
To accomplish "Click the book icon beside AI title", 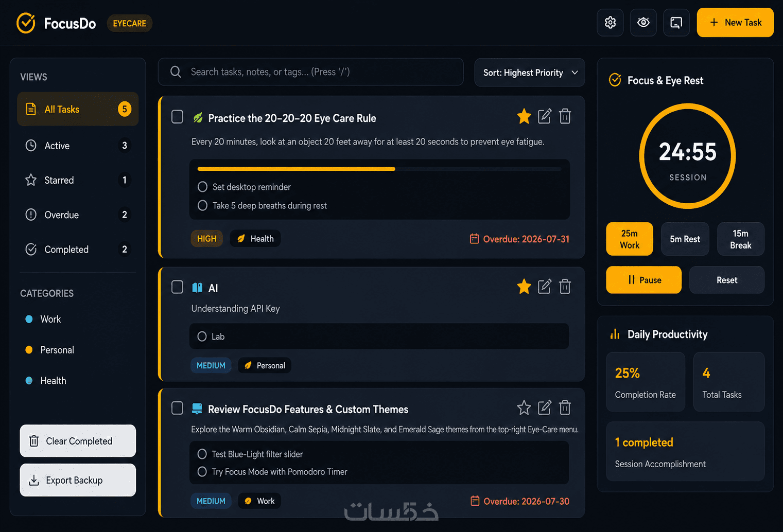I will pyautogui.click(x=197, y=288).
